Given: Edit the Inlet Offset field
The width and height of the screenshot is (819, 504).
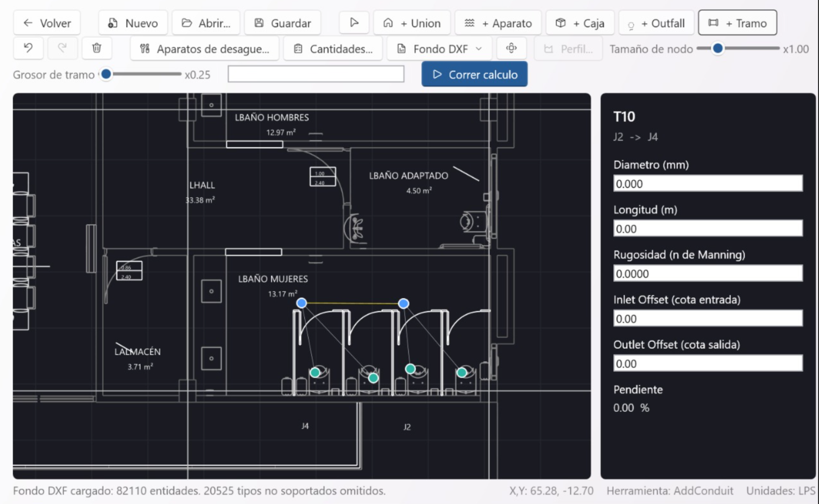Looking at the screenshot, I should coord(708,319).
